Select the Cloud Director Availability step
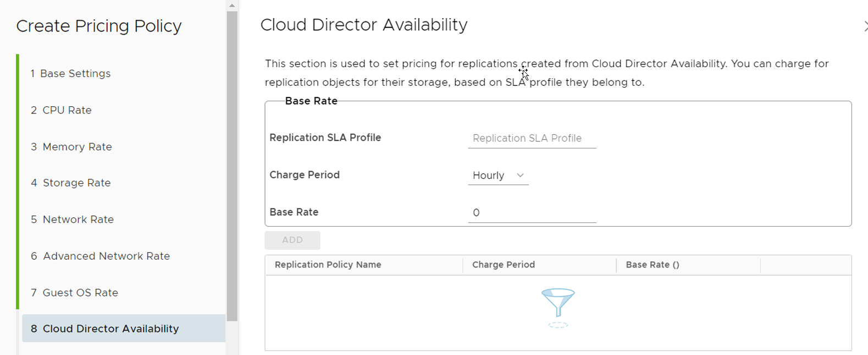 pos(110,329)
